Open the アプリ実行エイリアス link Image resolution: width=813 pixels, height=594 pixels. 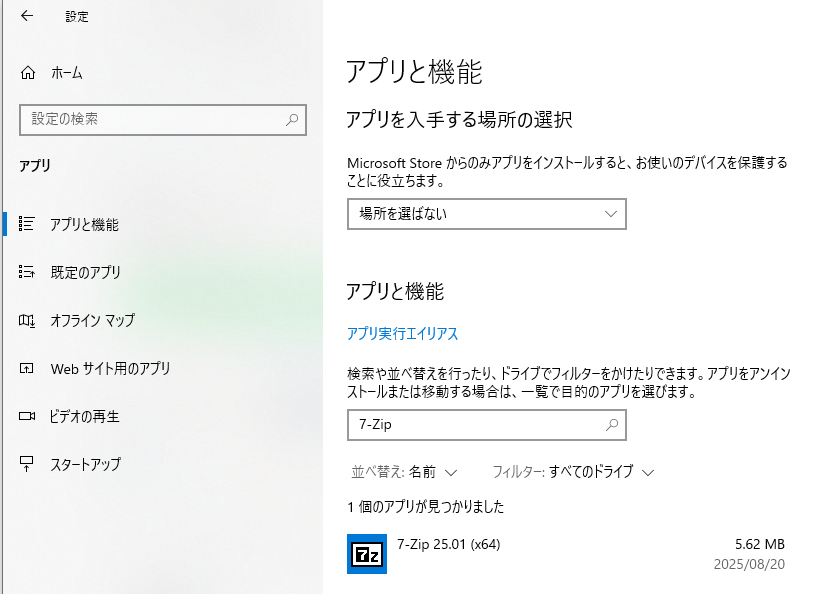click(x=402, y=334)
